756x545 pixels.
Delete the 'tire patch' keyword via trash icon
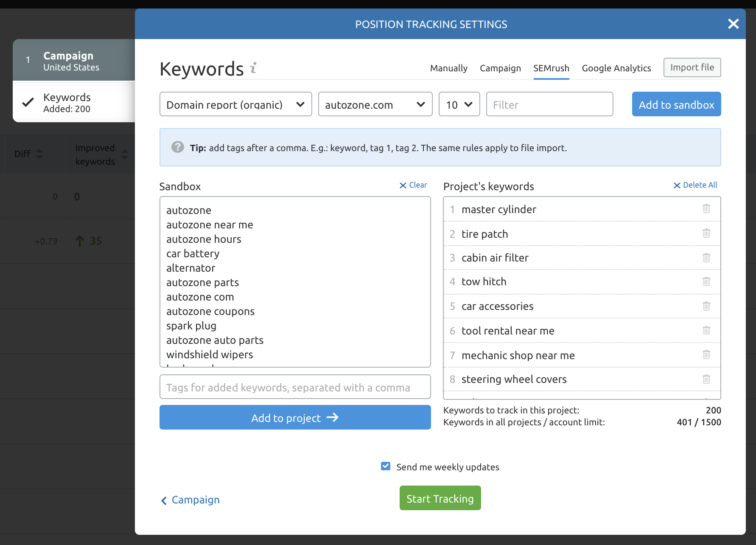coord(706,233)
